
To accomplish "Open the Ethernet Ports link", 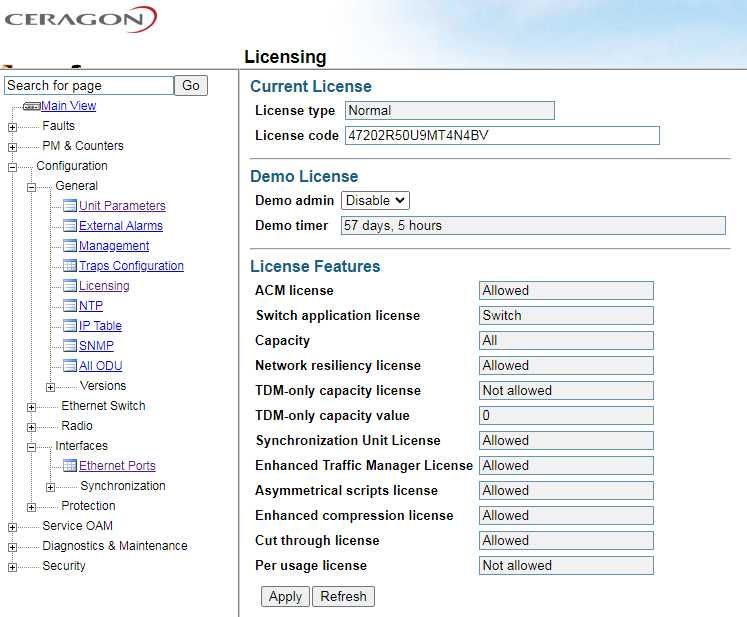I will (118, 466).
